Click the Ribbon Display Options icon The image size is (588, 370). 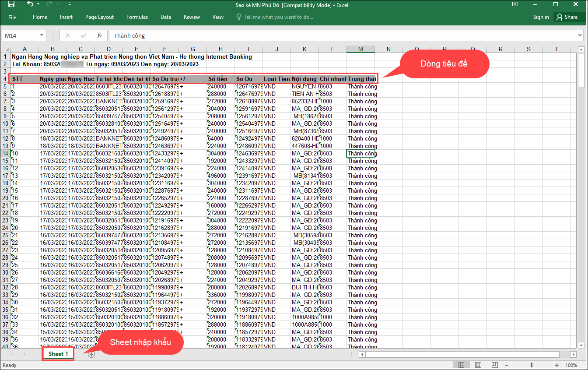[x=515, y=4]
